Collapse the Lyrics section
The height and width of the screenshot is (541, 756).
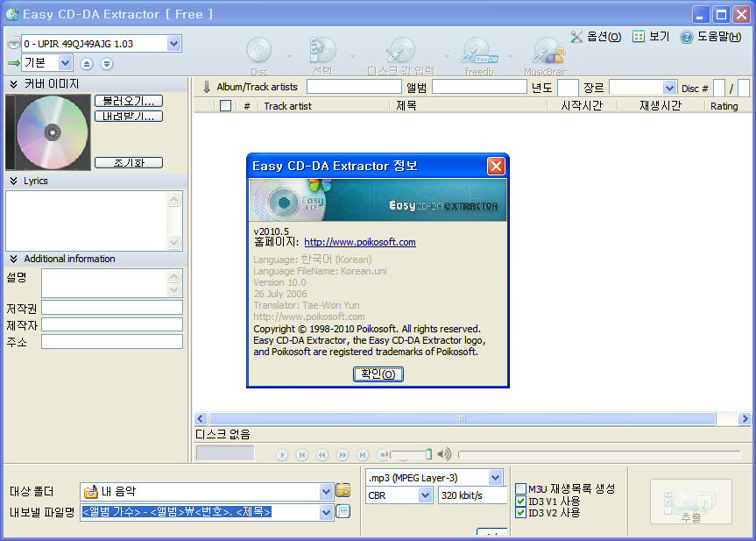(x=13, y=181)
